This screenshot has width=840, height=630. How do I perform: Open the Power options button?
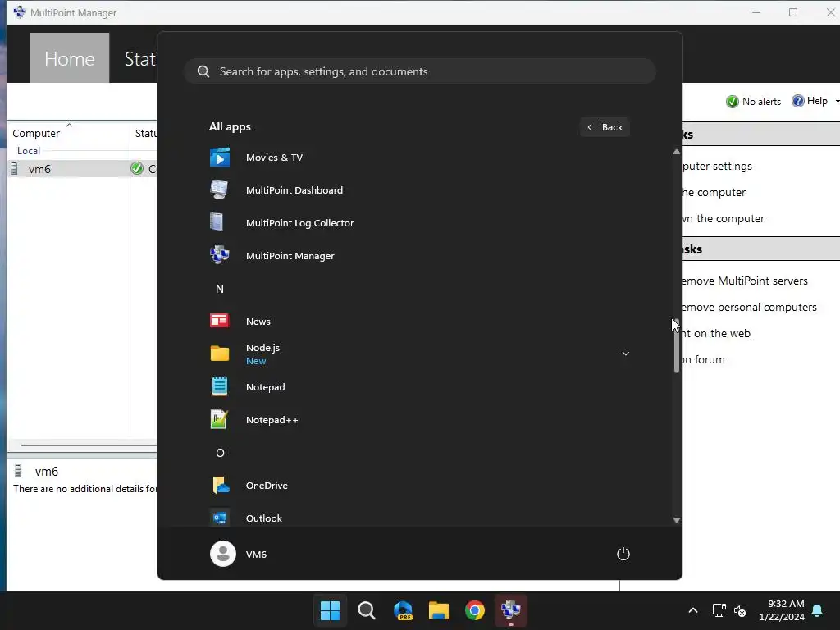coord(623,554)
